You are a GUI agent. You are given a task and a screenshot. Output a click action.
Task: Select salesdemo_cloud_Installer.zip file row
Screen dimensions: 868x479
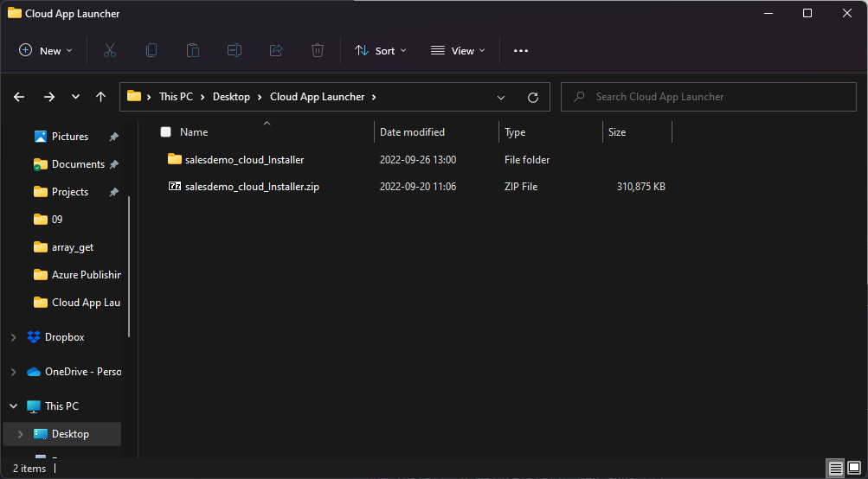[x=415, y=187]
